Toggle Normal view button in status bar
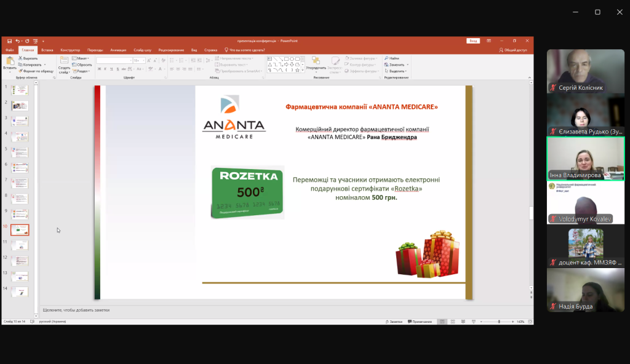This screenshot has width=630, height=364. [x=442, y=322]
